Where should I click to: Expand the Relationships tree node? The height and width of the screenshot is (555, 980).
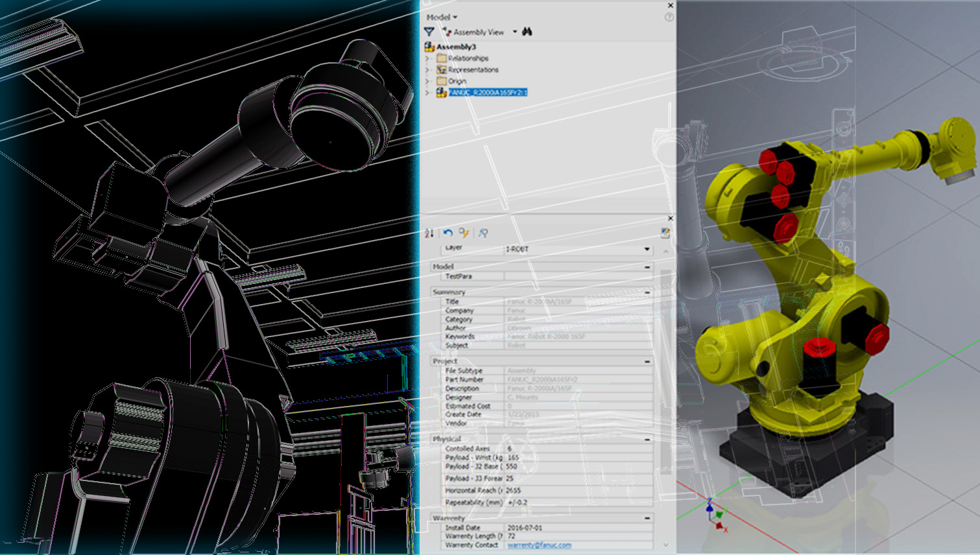coord(427,58)
